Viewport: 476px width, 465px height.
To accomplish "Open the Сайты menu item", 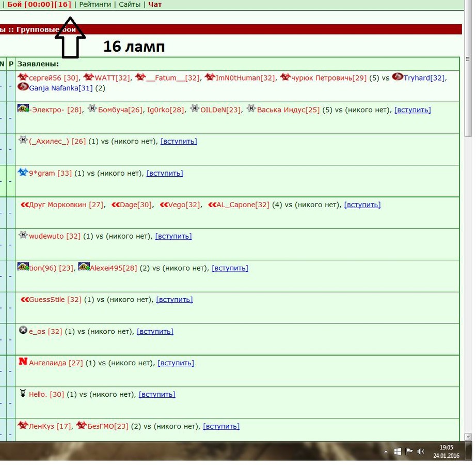I will tap(130, 5).
